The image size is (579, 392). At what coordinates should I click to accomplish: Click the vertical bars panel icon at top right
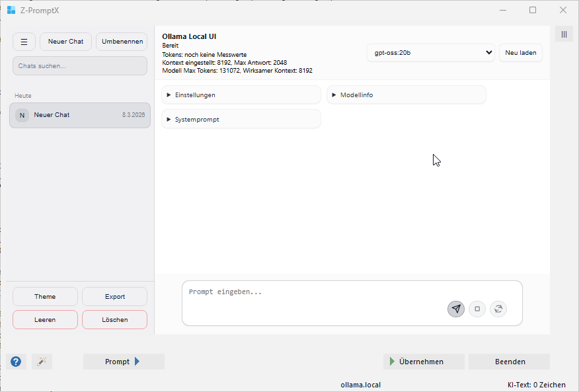pyautogui.click(x=564, y=34)
